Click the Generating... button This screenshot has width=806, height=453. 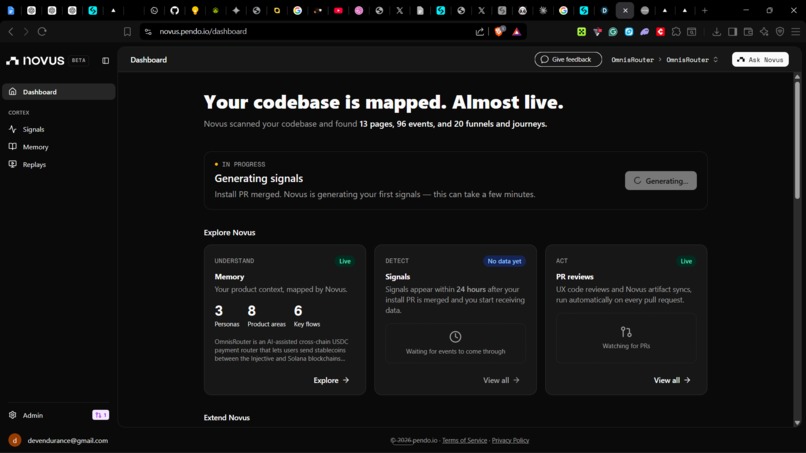point(661,180)
